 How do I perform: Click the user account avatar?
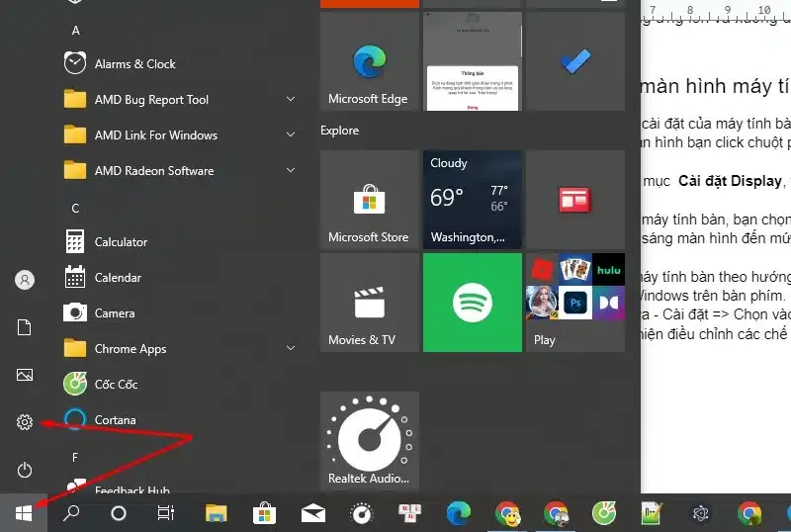coord(24,279)
